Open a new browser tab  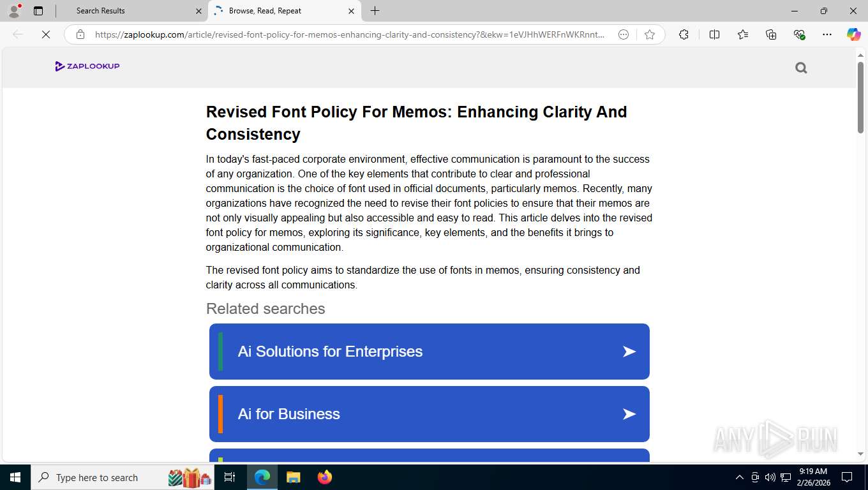point(375,11)
